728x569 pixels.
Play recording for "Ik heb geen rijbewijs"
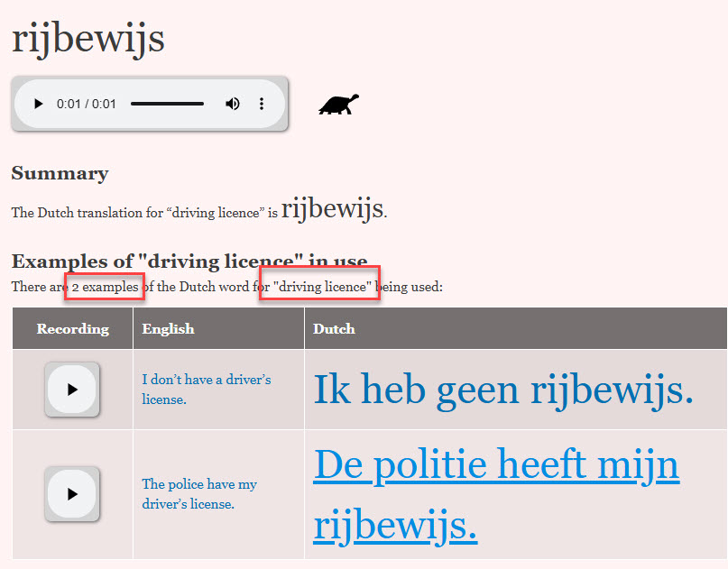[72, 390]
